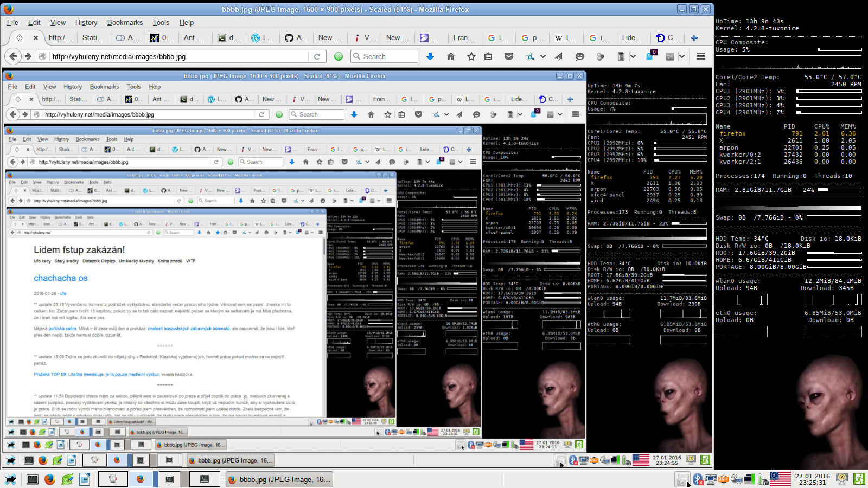868x488 pixels.
Task: Expand the dropdown arrow beside the bug developer icon
Action: tap(542, 56)
